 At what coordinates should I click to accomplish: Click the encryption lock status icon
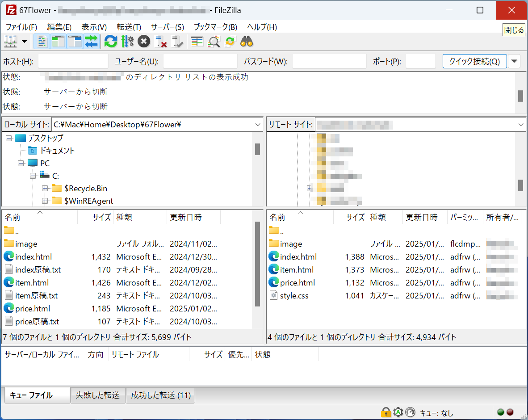(386, 412)
